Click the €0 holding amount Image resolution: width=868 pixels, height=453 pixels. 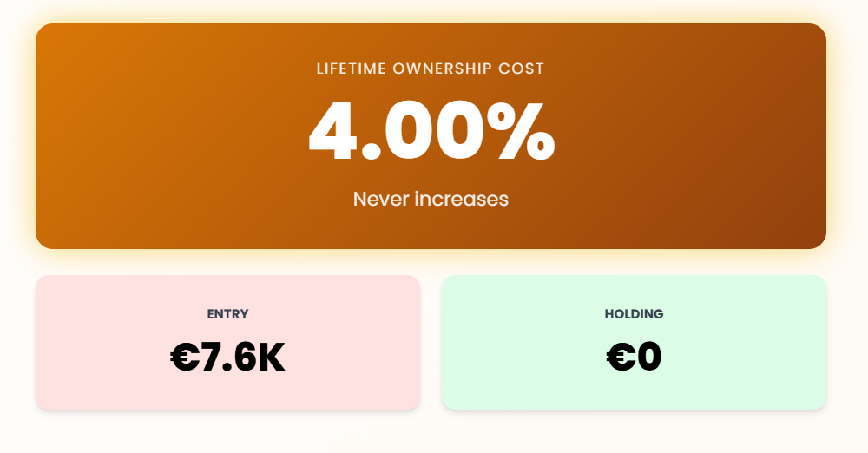click(x=635, y=358)
